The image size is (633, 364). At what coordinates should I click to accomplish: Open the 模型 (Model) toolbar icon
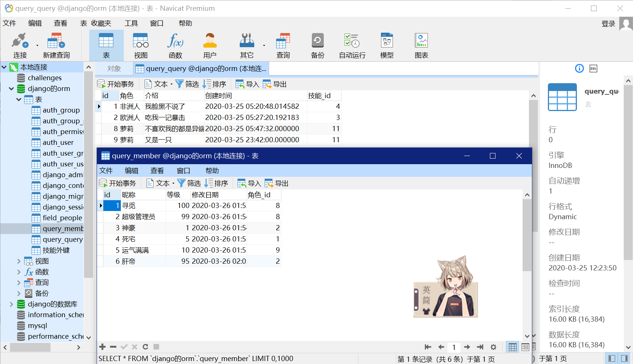[387, 45]
